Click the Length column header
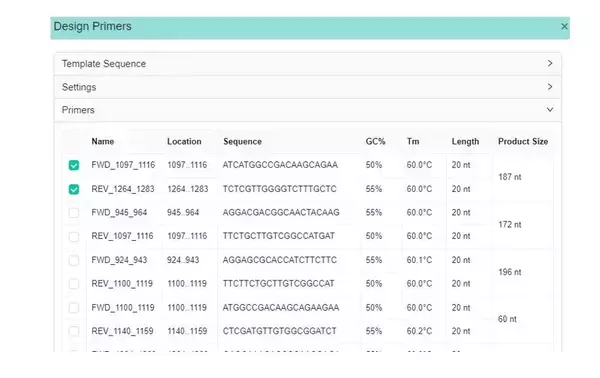 point(465,142)
